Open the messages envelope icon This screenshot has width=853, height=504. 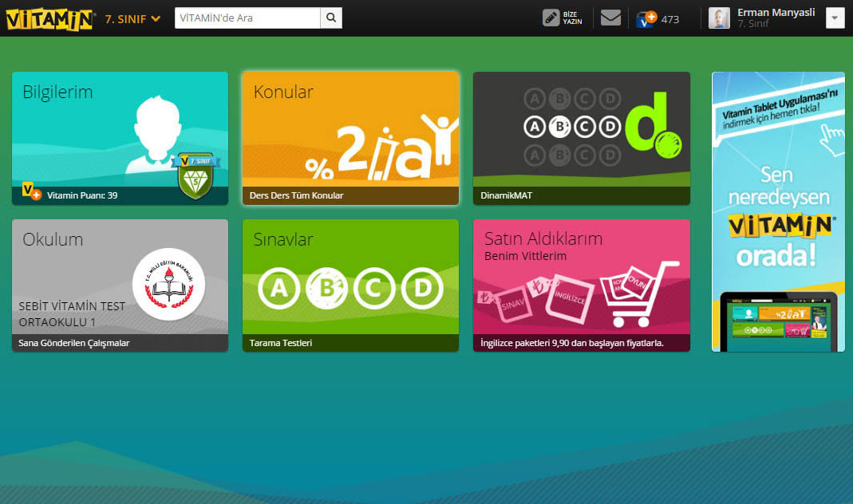[610, 18]
